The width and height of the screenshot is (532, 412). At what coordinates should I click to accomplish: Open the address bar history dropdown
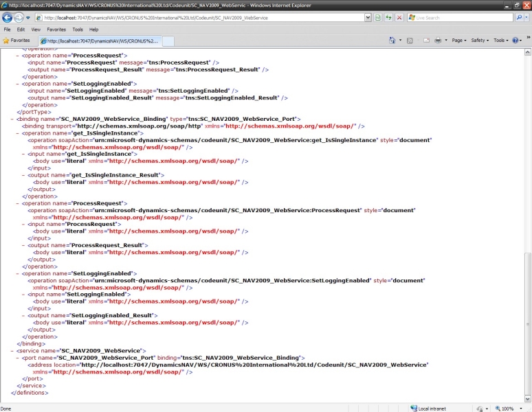tap(368, 18)
